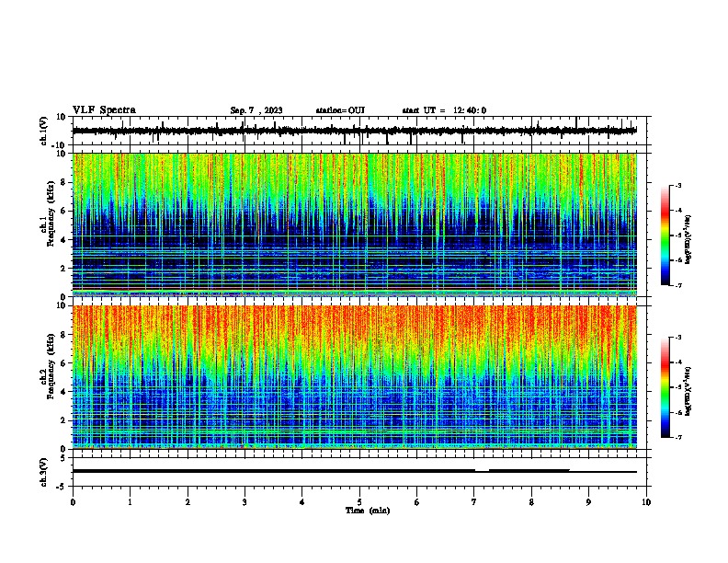728x563 pixels.
Task: Click the "5" tick on the time axis
Action: pyautogui.click(x=359, y=502)
